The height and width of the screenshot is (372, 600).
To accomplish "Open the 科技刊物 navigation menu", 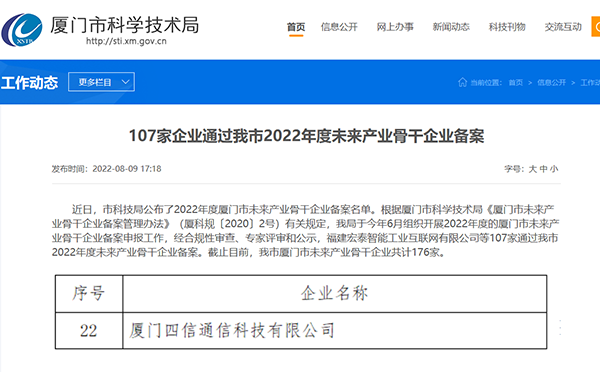I will 507,27.
